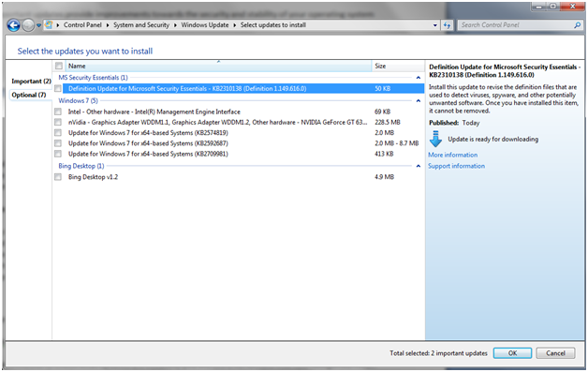Viewport: 588px width, 372px height.
Task: Minimize the Windows Update window
Action: tap(539, 7)
